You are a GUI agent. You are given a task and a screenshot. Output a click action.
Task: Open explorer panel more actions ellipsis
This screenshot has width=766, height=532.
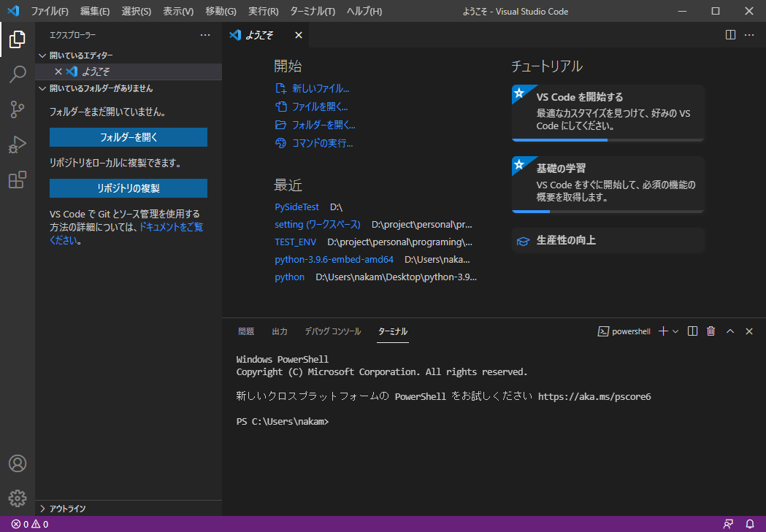[x=205, y=35]
